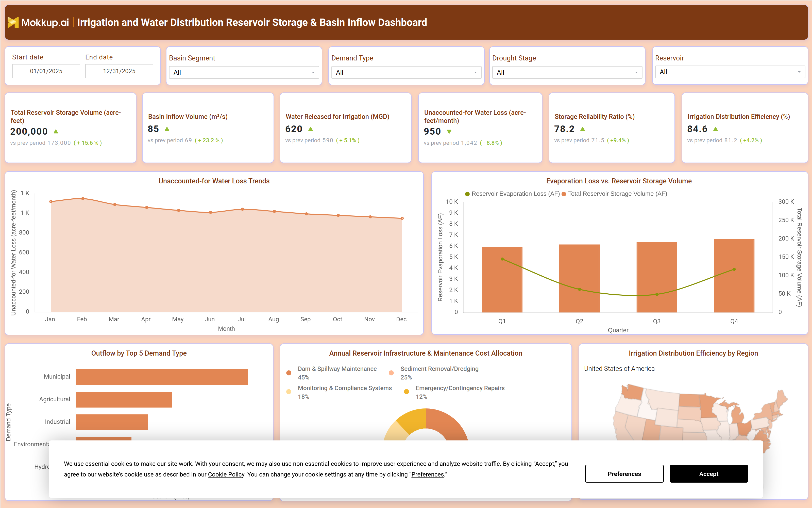The width and height of the screenshot is (812, 508).
Task: Toggle Total Reservoir Storage Volume legend marker
Action: [x=564, y=194]
